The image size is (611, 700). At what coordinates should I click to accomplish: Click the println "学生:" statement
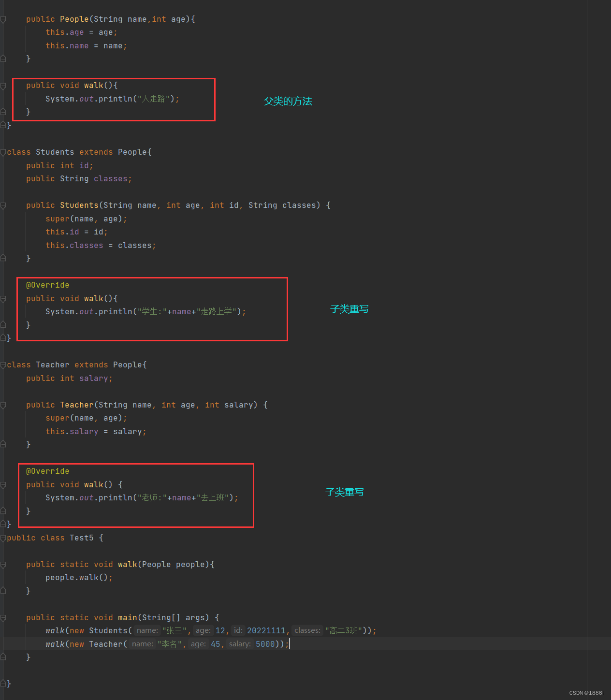click(145, 312)
